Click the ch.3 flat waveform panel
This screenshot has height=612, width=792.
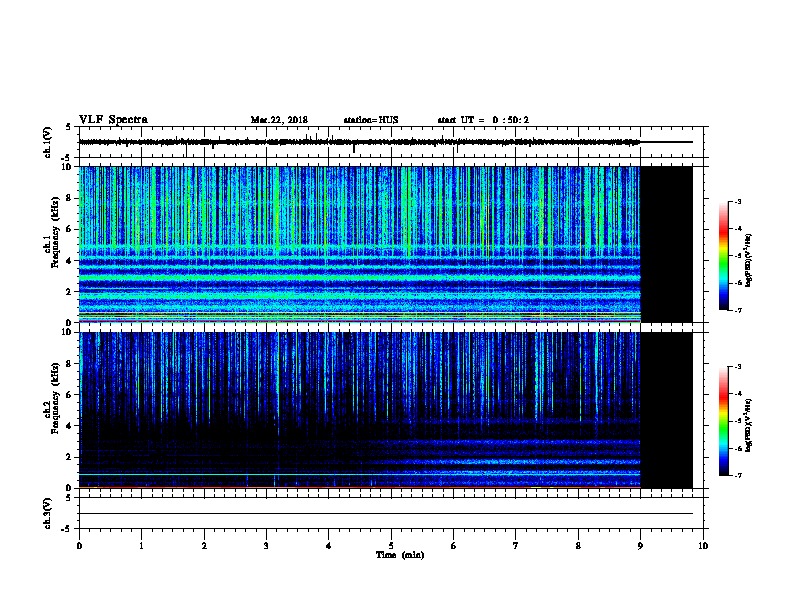tap(391, 513)
